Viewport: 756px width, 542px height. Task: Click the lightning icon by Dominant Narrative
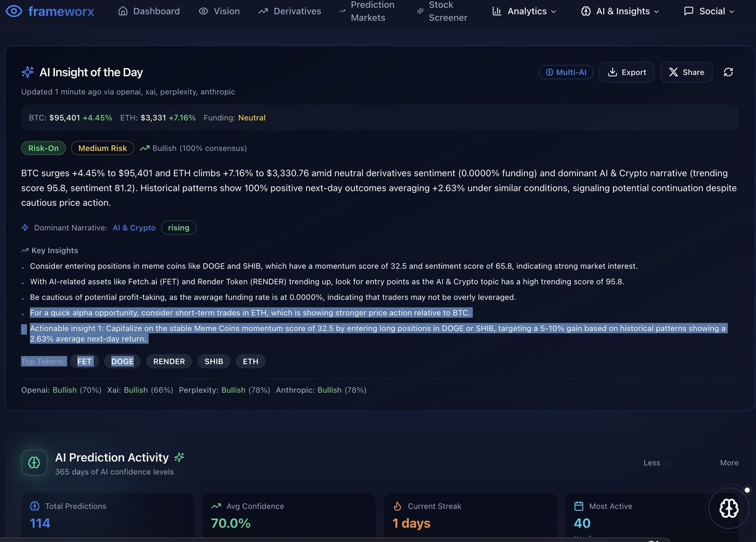point(25,228)
